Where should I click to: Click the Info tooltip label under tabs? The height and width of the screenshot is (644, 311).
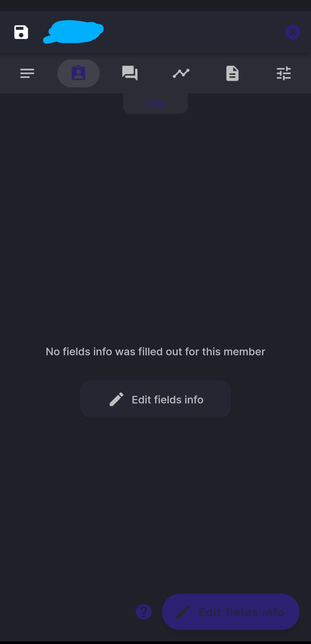(155, 104)
